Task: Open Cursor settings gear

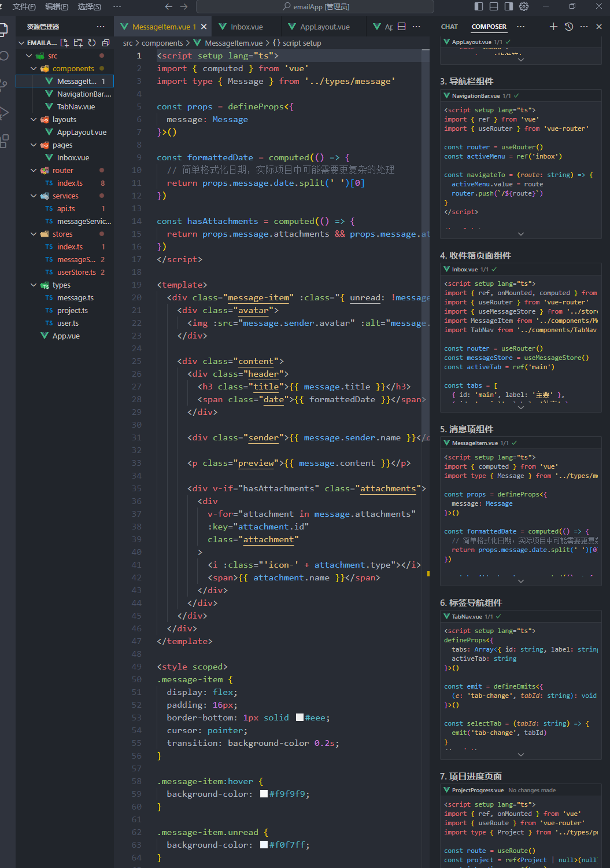Action: [x=524, y=6]
